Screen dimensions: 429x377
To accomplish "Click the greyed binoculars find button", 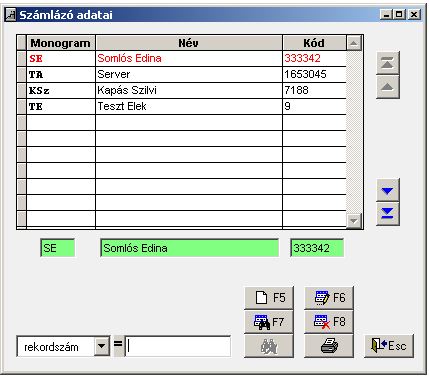I will 269,346.
